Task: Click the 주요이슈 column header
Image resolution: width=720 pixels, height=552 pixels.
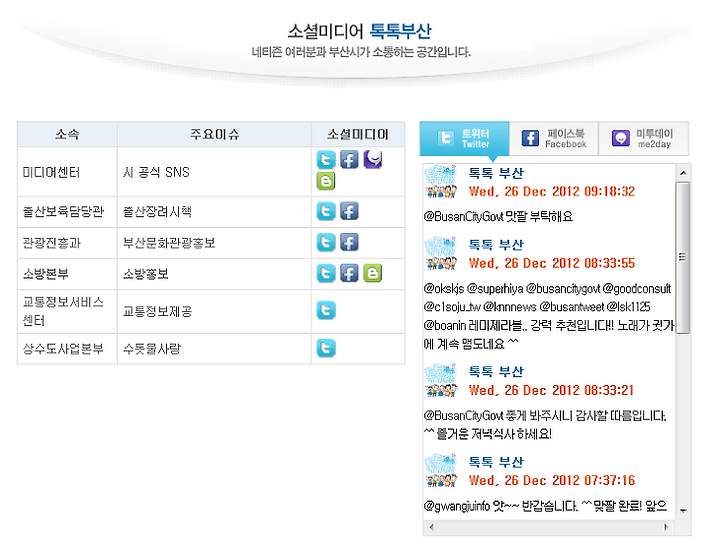Action: 214,134
